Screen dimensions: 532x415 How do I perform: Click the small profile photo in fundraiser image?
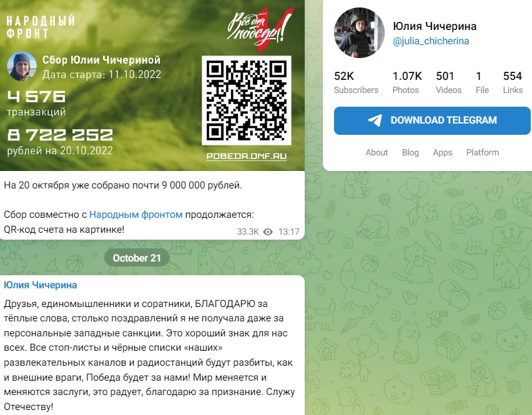coord(22,66)
